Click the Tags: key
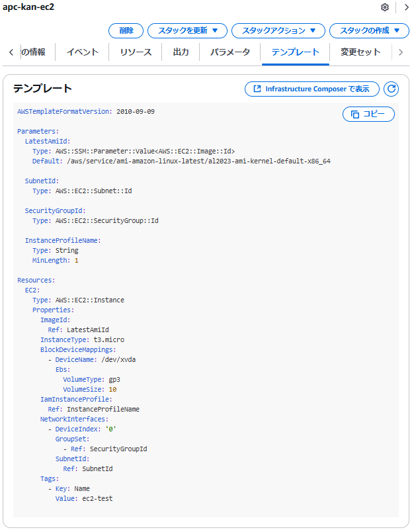This screenshot has width=414, height=532. point(50,478)
